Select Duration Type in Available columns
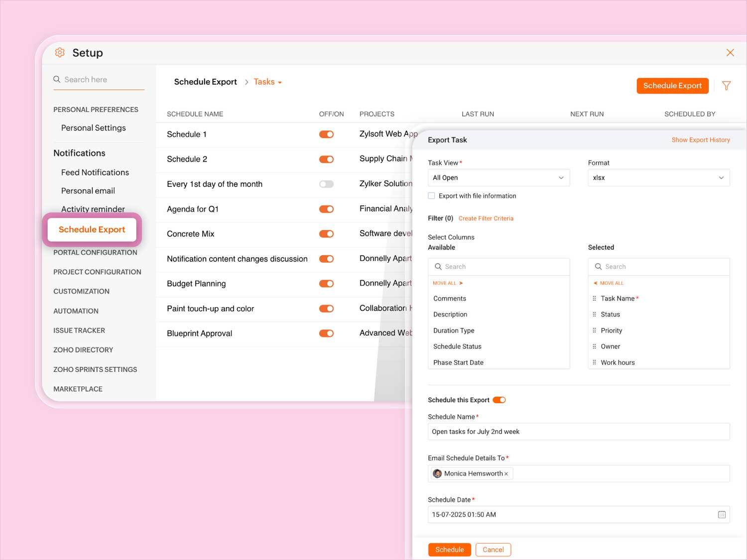The width and height of the screenshot is (747, 560). tap(454, 331)
